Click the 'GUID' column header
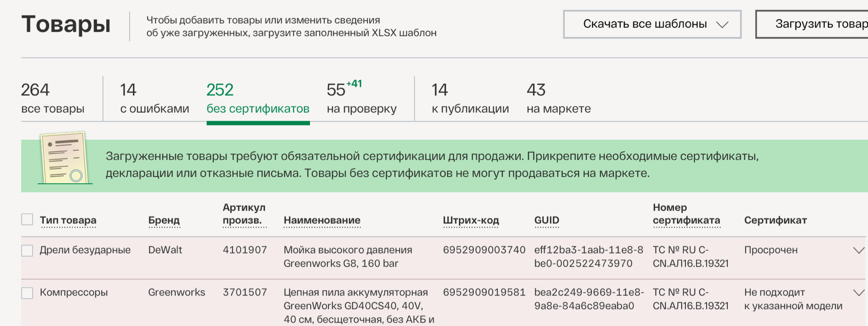Image resolution: width=868 pixels, height=326 pixels. pos(547,221)
